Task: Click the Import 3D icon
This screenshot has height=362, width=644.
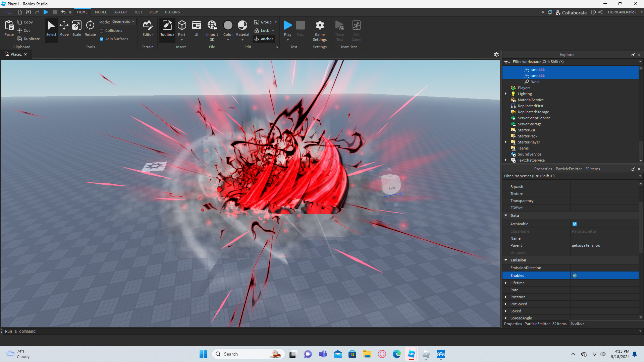Action: (212, 28)
